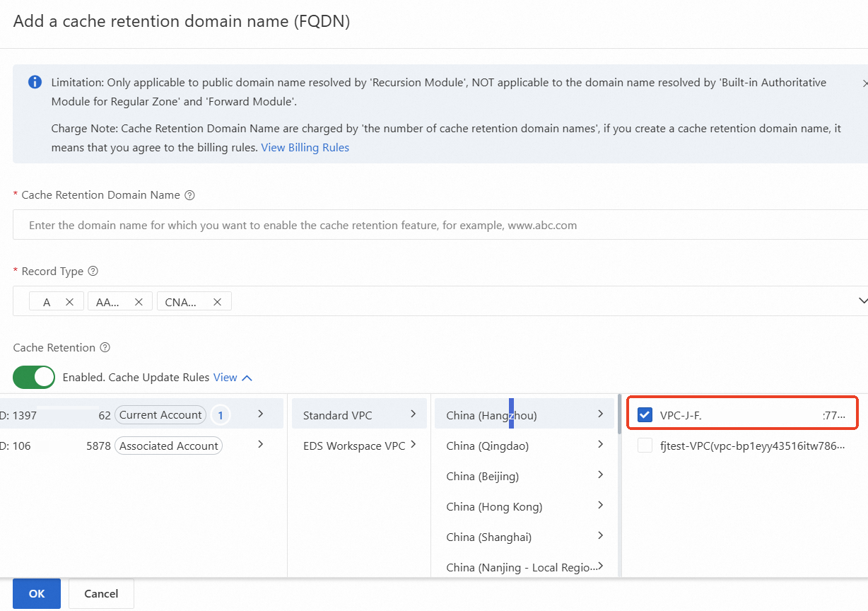Dismiss the limitation notice banner
868x611 pixels.
click(864, 82)
